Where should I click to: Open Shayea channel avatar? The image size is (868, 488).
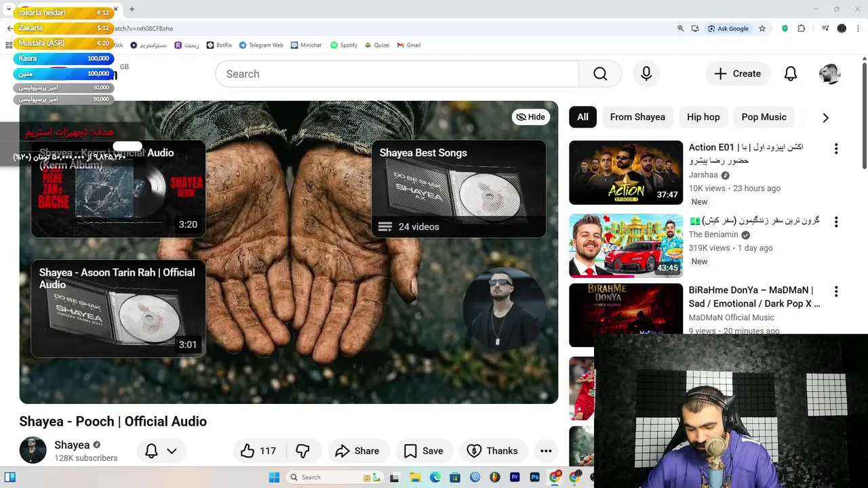tap(33, 450)
